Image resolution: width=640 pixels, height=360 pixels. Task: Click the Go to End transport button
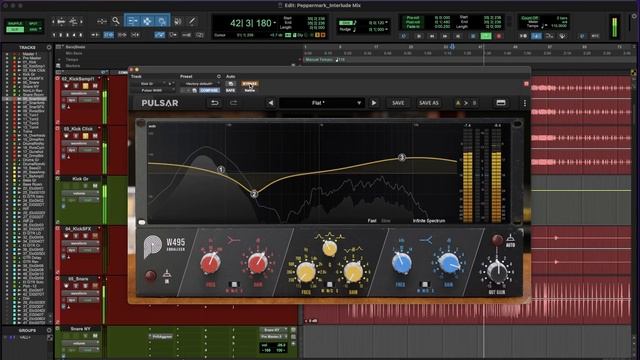click(458, 36)
